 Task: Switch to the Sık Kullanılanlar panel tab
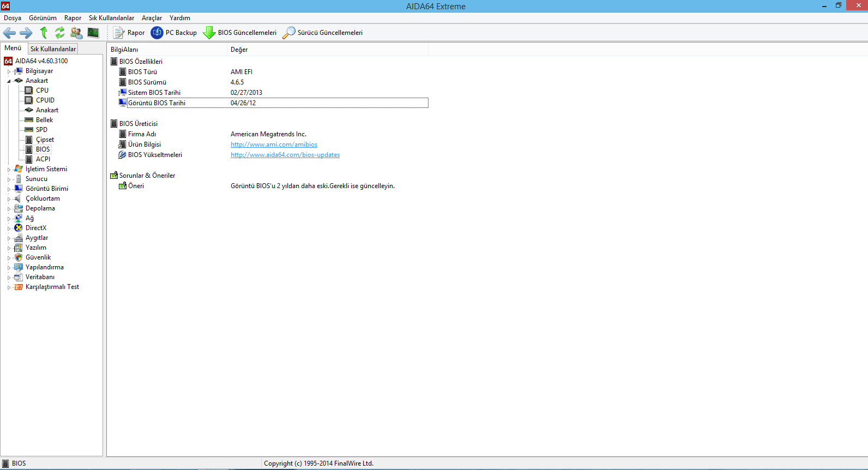tap(53, 49)
